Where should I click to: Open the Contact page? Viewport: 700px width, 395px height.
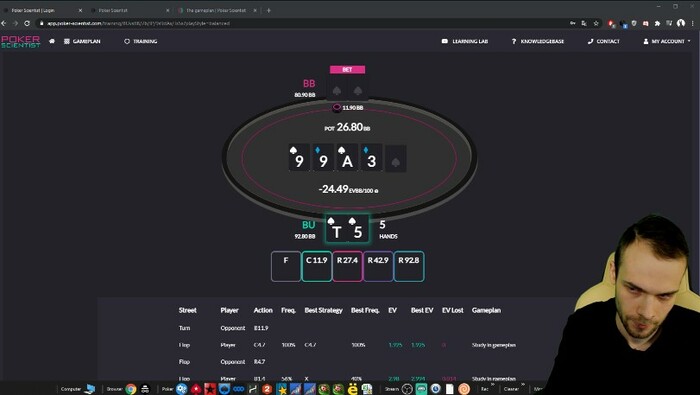(604, 41)
